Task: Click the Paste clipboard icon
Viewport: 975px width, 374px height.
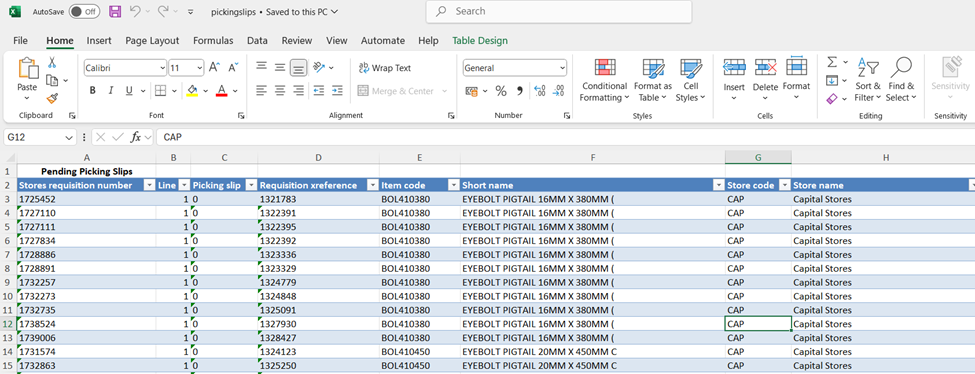Action: [27, 69]
